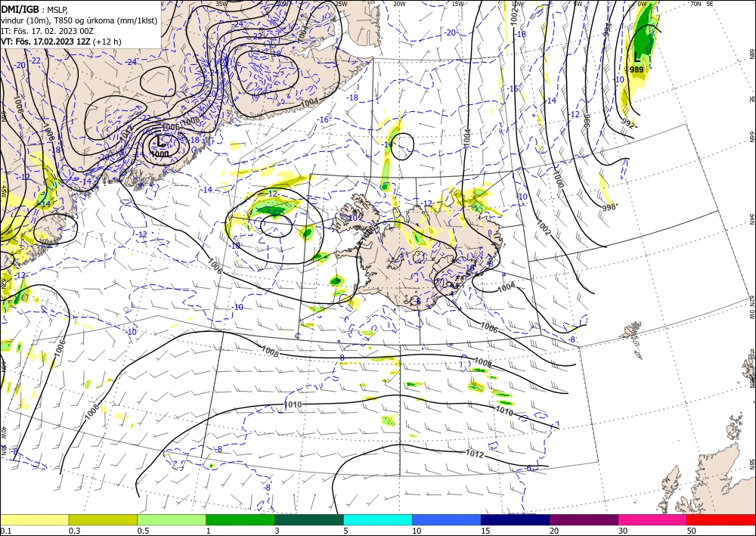Screen dimensions: 756x536
Task: Select the pink 30–50 legend swatch
Action: [x=653, y=519]
